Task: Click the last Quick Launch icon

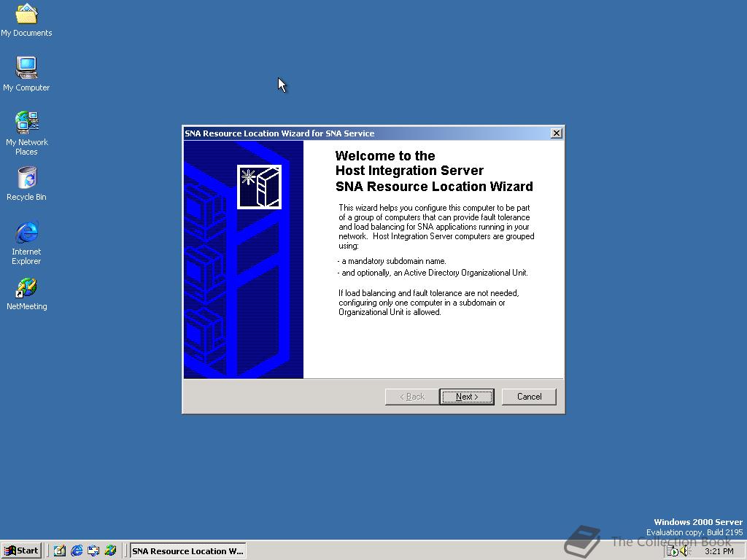Action: click(x=111, y=551)
